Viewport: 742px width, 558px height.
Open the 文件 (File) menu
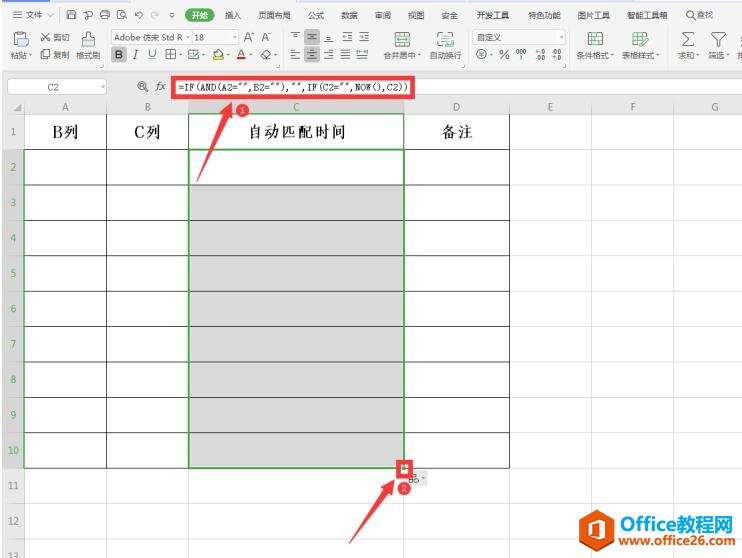click(x=33, y=15)
